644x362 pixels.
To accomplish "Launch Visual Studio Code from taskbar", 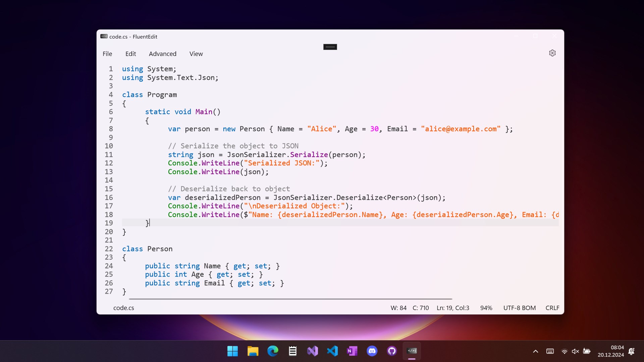I will tap(332, 351).
